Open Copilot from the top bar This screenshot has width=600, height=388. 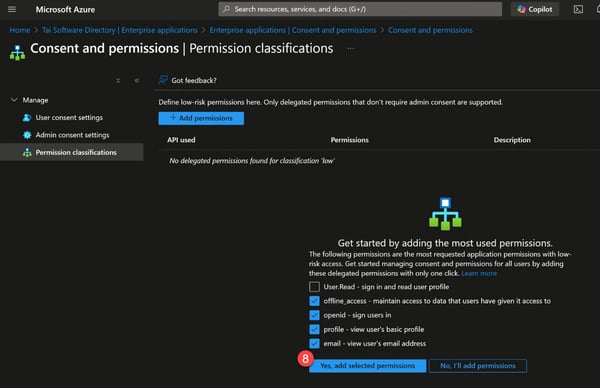pos(535,9)
